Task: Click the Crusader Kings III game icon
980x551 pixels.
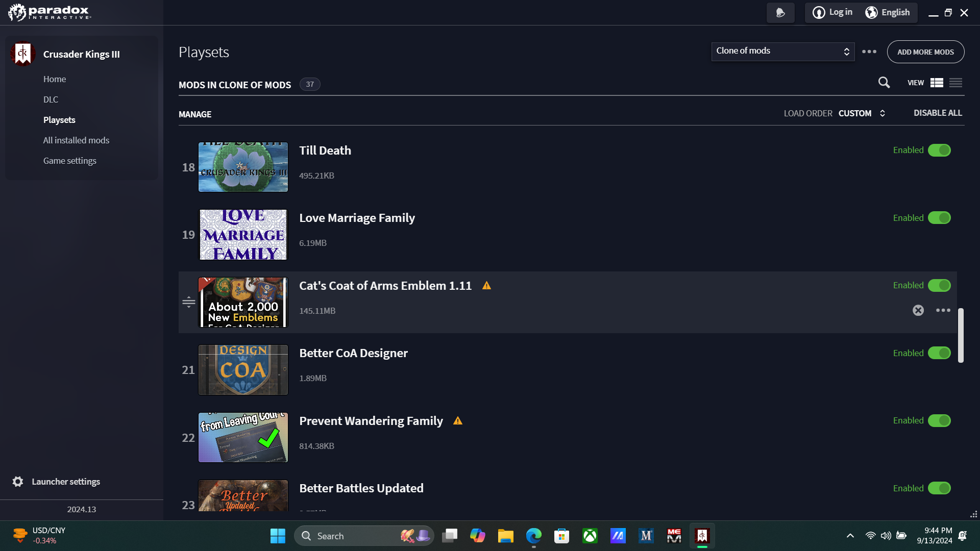Action: (x=22, y=53)
